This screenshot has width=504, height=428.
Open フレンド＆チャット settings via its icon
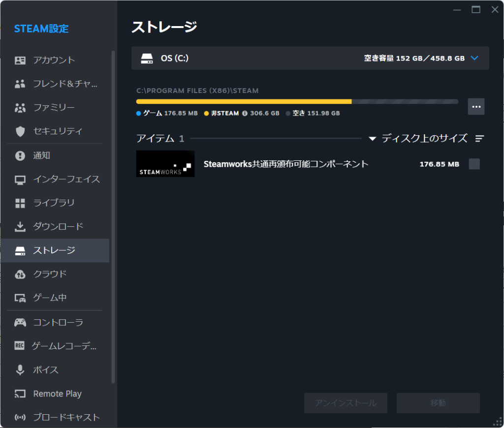20,84
